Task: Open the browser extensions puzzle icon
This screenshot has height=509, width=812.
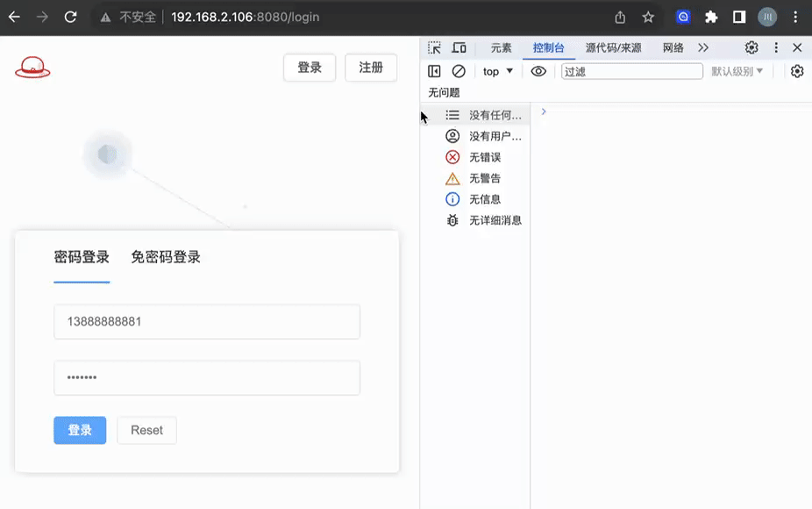Action: click(x=711, y=17)
